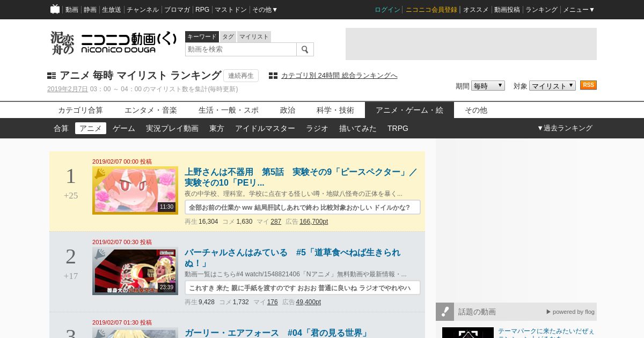Click the 話題の動画 panel icon
The height and width of the screenshot is (338, 644).
(x=445, y=312)
